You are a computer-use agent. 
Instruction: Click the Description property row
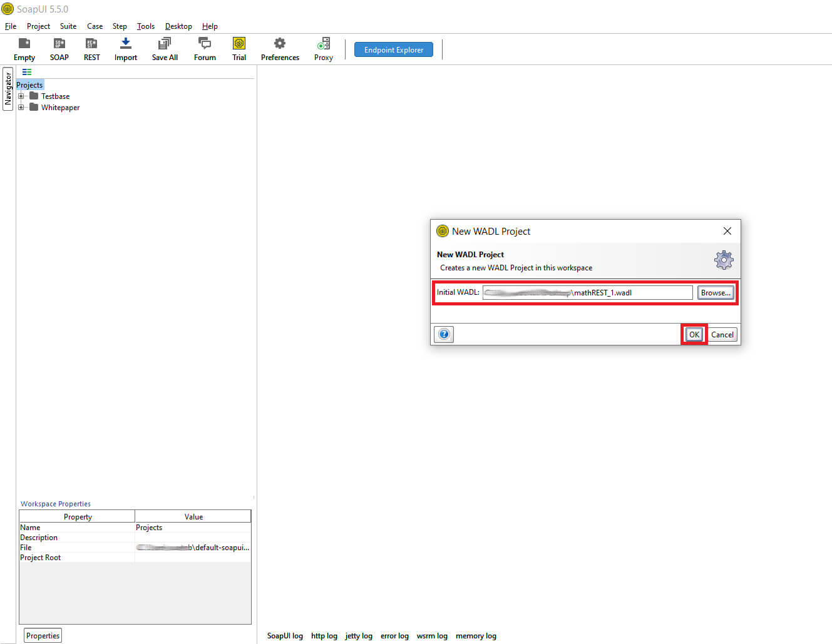135,537
